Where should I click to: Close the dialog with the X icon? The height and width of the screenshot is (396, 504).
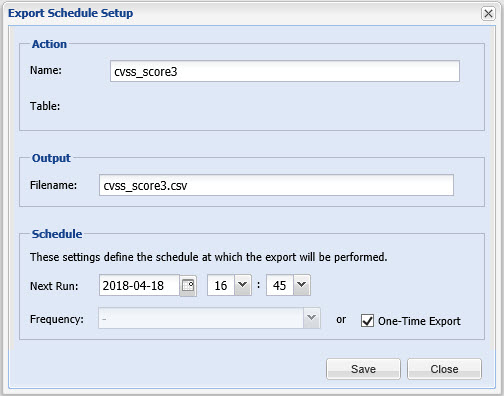488,14
